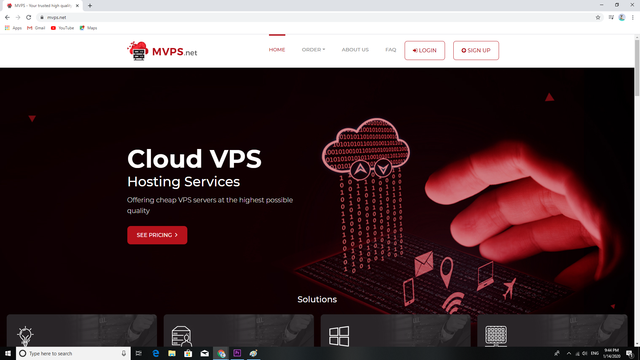Open File Explorer from the taskbar

coord(172,353)
